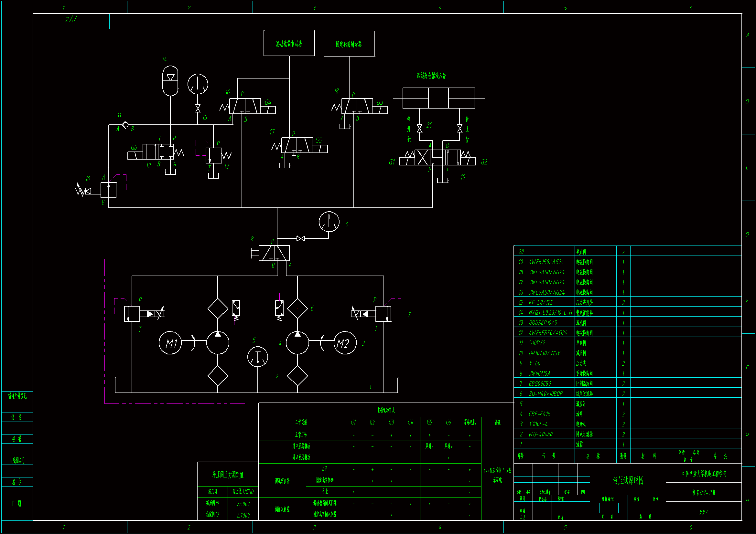Select the suction strainer symbol labeled 2
Viewport: 756px width, 534px height.
(297, 376)
